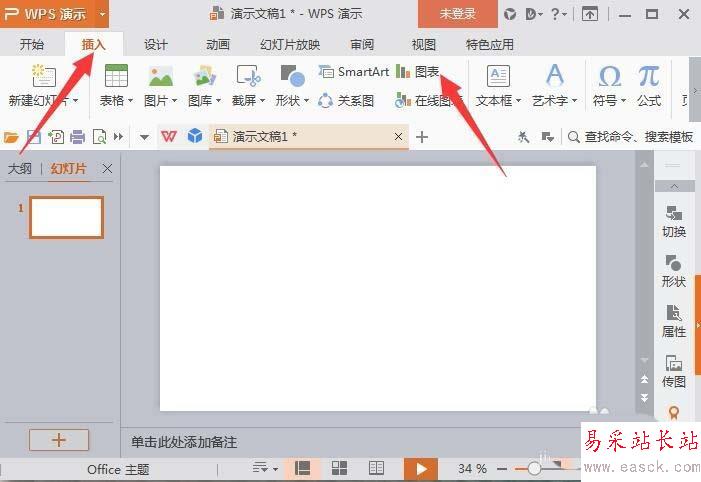701x482 pixels.
Task: Click 34 % zoom level
Action: [x=472, y=469]
